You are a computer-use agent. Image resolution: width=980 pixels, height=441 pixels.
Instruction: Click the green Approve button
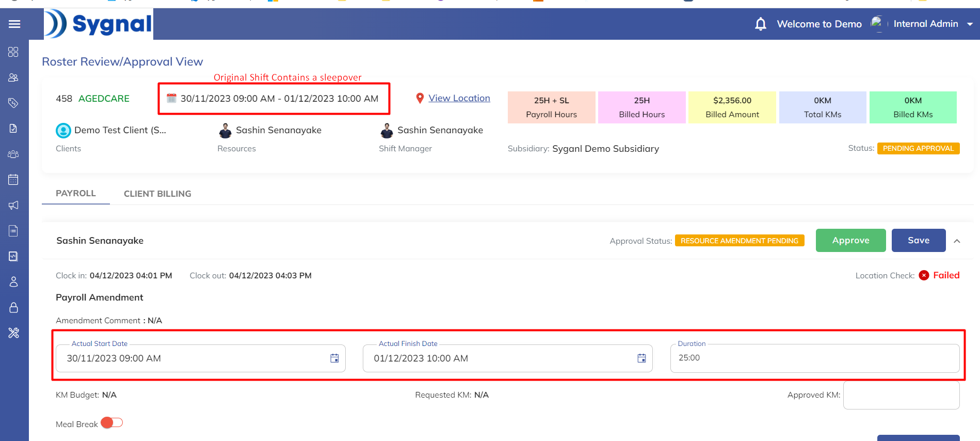click(850, 241)
